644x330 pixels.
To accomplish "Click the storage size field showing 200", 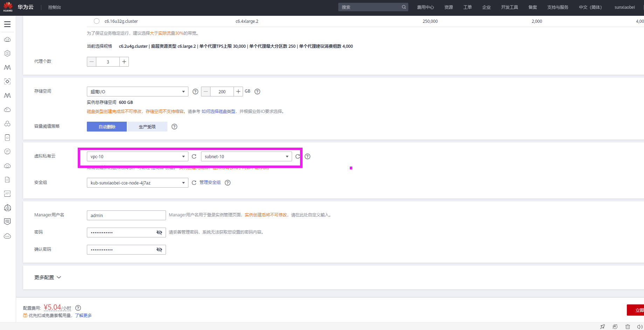I will click(x=222, y=92).
